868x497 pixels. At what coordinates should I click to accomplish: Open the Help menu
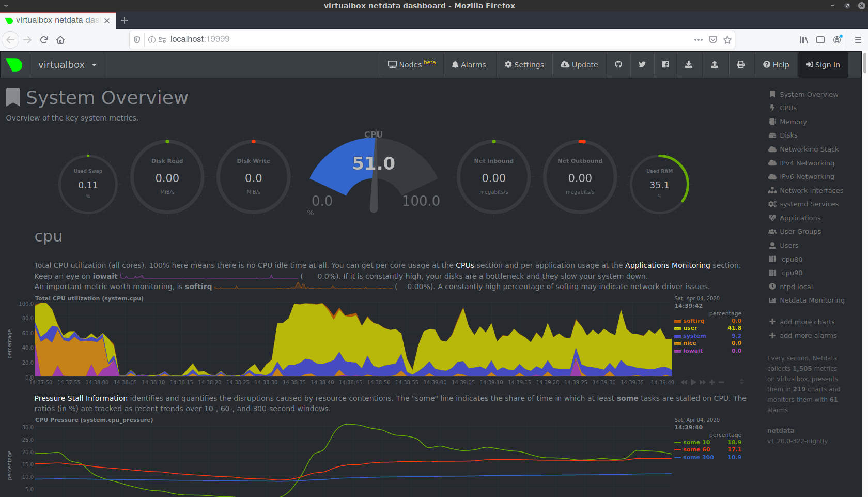[776, 65]
